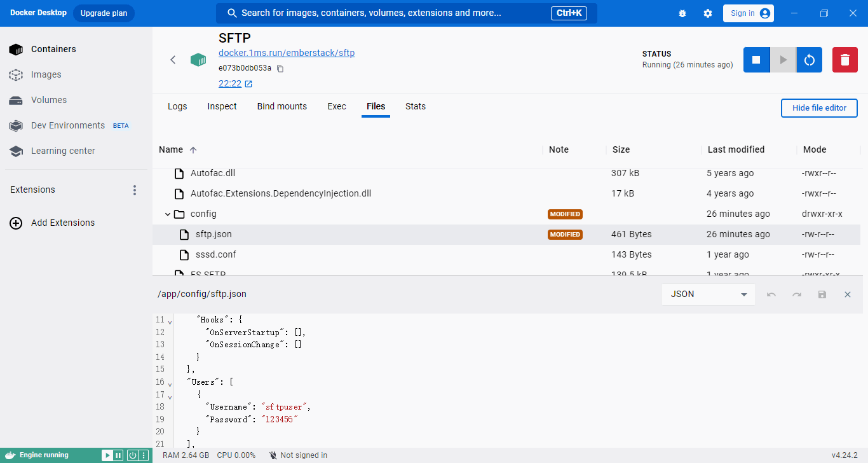The image size is (868, 463).
Task: Click the Volumes sidebar icon
Action: (16, 100)
